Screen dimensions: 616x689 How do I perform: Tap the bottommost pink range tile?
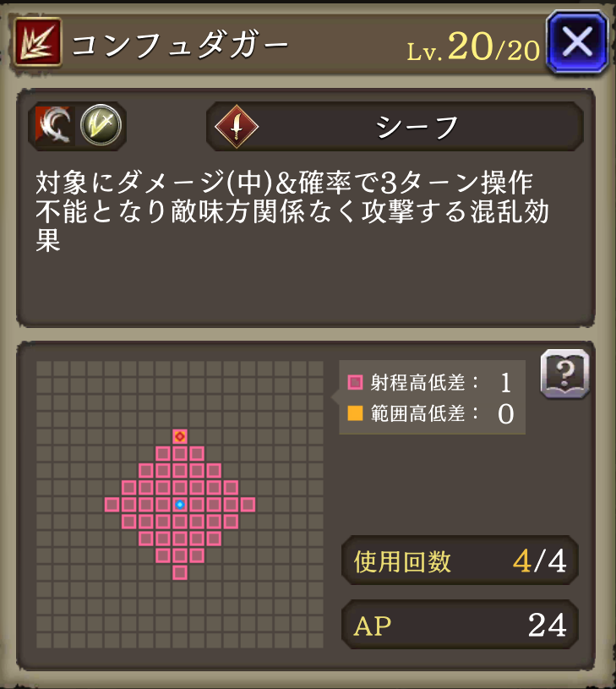pyautogui.click(x=180, y=572)
